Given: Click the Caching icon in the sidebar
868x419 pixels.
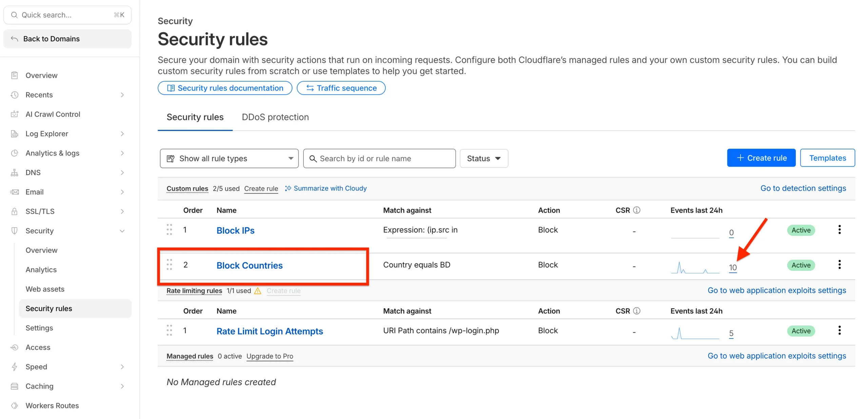Looking at the screenshot, I should coord(14,386).
